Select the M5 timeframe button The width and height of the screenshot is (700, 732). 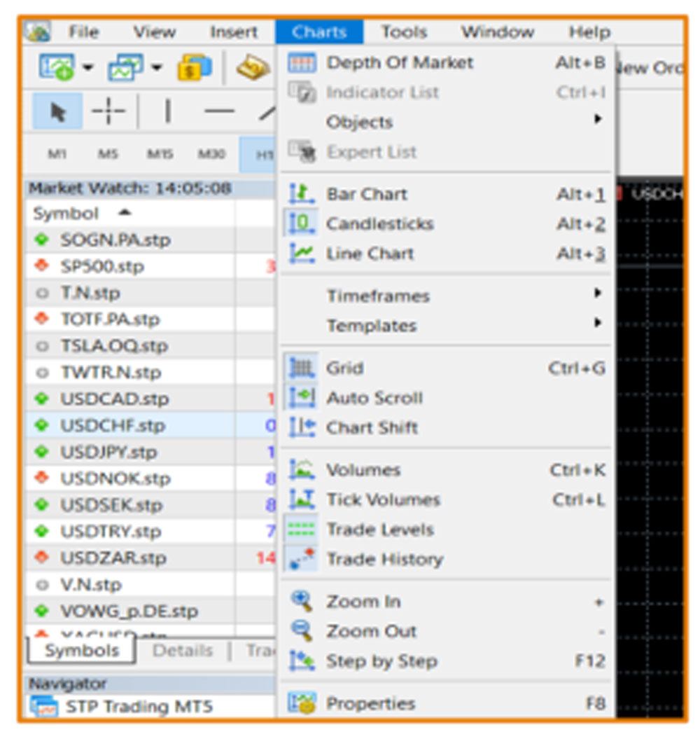point(108,154)
